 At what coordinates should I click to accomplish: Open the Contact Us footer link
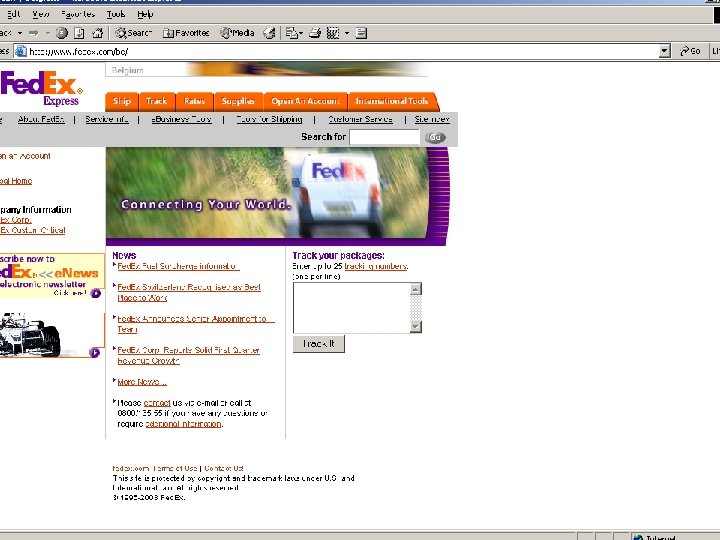tap(224, 468)
